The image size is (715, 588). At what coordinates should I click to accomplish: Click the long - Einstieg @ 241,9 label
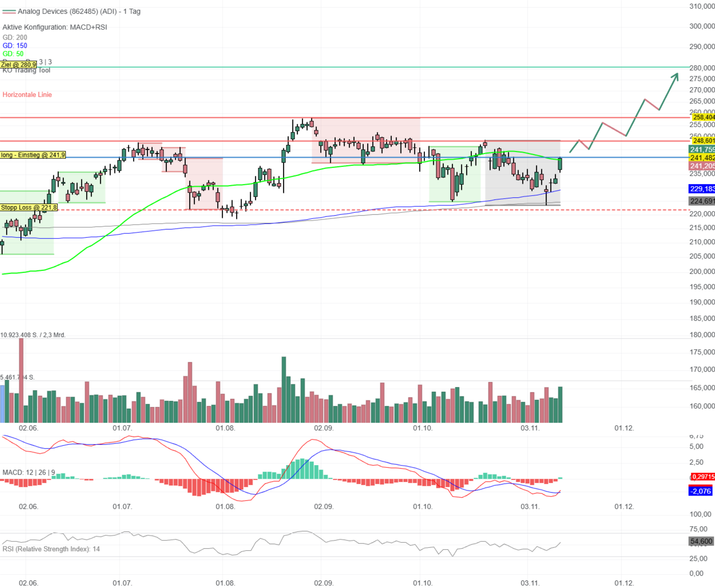pos(33,155)
